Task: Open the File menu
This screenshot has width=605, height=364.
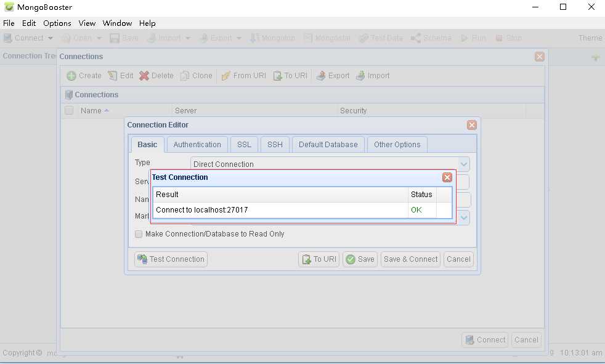Action: tap(9, 23)
